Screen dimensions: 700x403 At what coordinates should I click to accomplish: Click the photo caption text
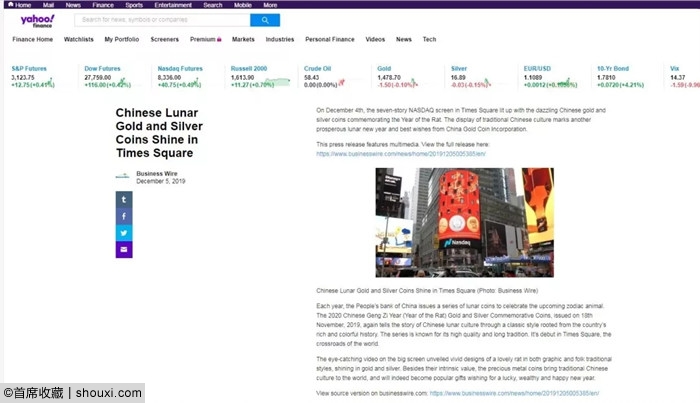pos(427,291)
